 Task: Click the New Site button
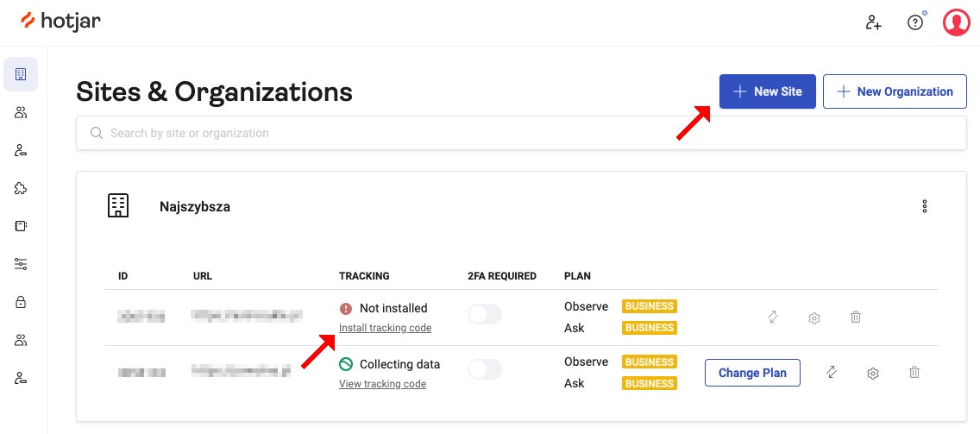(767, 91)
